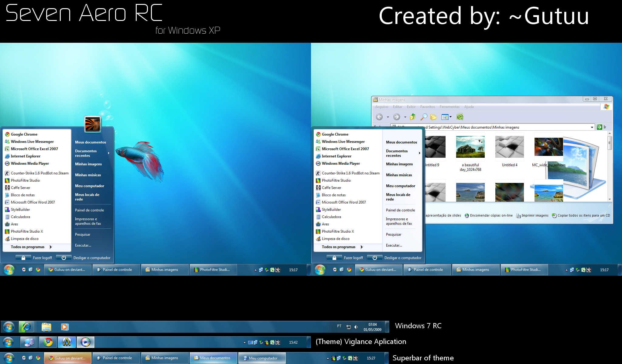
Task: Click the Up folder icon in Minhas imagens
Action: (412, 117)
